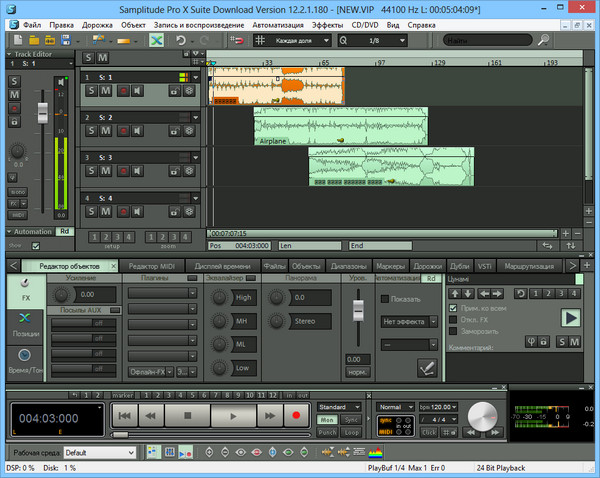Adjust the Track Editor volume fader
Screen dimensions: 600x478
tap(43, 113)
